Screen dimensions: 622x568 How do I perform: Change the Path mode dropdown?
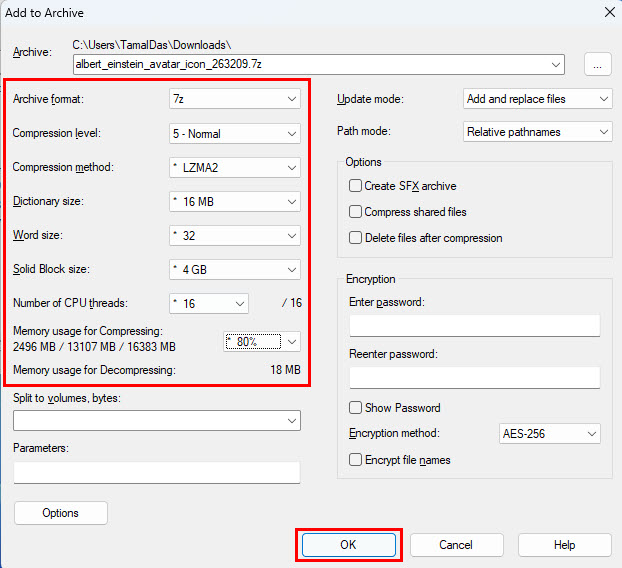point(538,132)
